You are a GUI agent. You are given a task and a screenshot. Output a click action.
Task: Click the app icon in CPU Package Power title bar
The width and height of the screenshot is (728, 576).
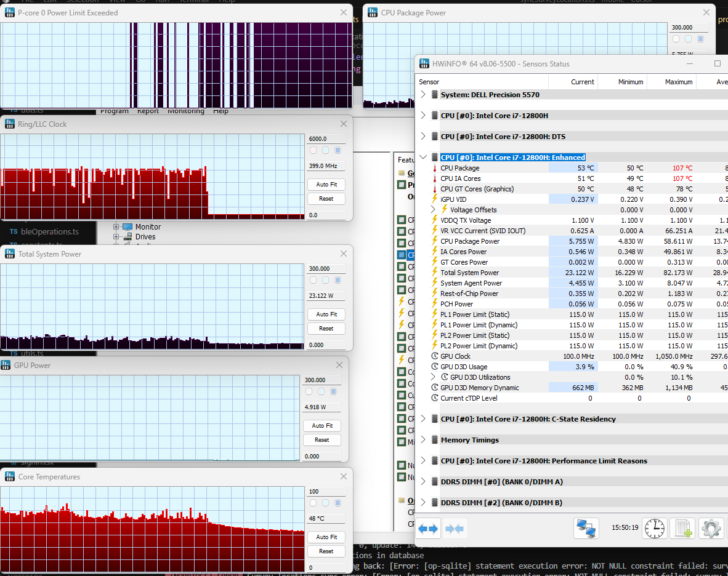(373, 12)
